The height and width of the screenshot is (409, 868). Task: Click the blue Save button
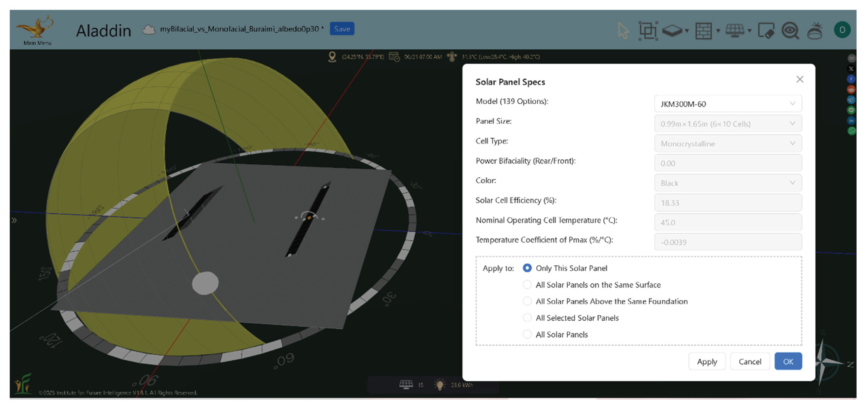point(342,29)
